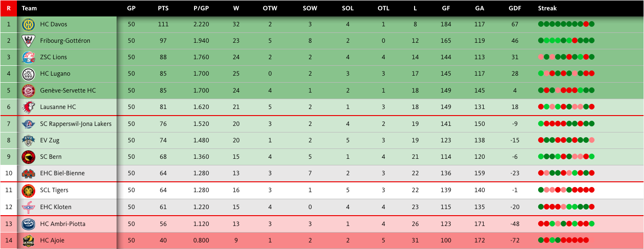
Task: Click the HC Lugano team logo
Action: coord(28,74)
